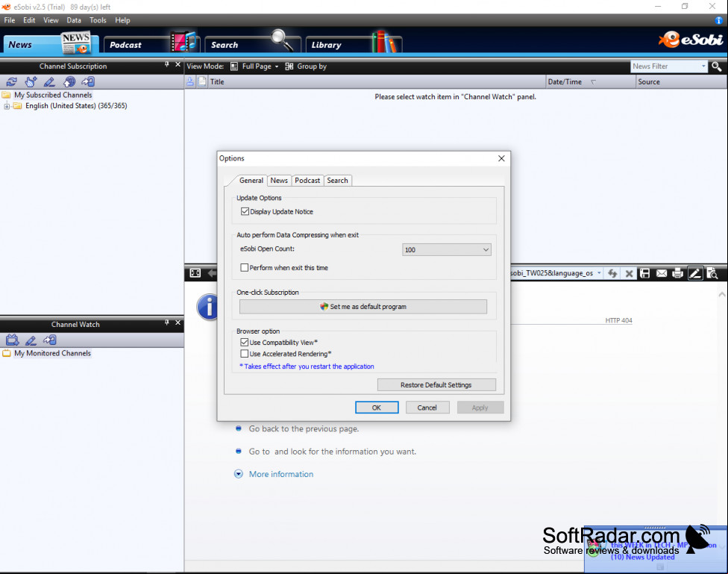728x574 pixels.
Task: Close the Channel Subscription panel
Action: coord(178,65)
